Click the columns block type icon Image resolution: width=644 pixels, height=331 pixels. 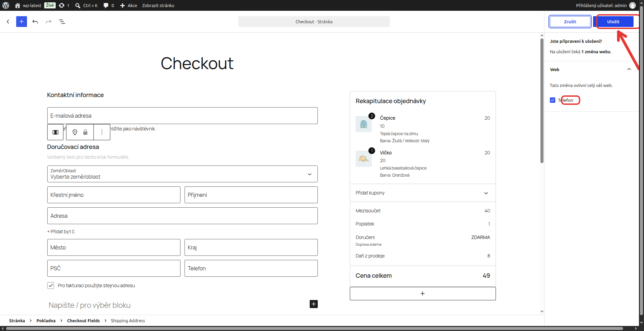[x=55, y=132]
